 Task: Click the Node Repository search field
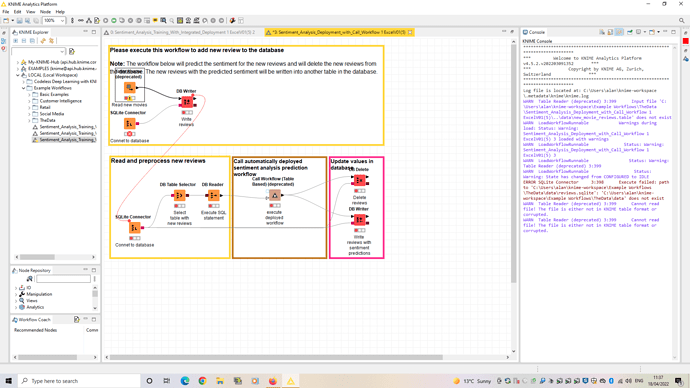point(63,279)
